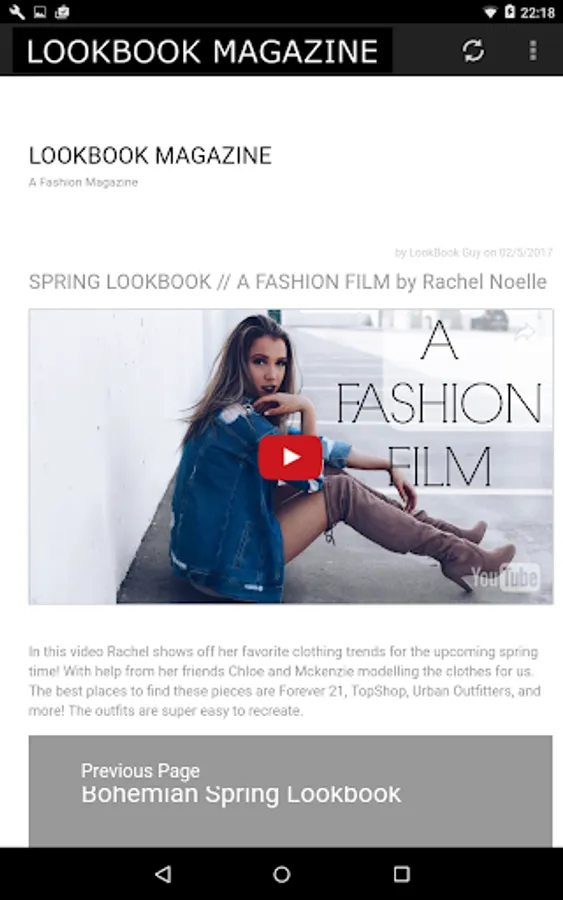The height and width of the screenshot is (900, 563).
Task: Tap the image notification icon in status bar
Action: (40, 11)
